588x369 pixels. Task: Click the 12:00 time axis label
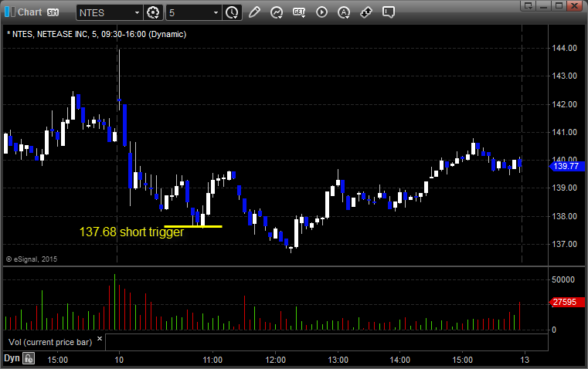[276, 360]
